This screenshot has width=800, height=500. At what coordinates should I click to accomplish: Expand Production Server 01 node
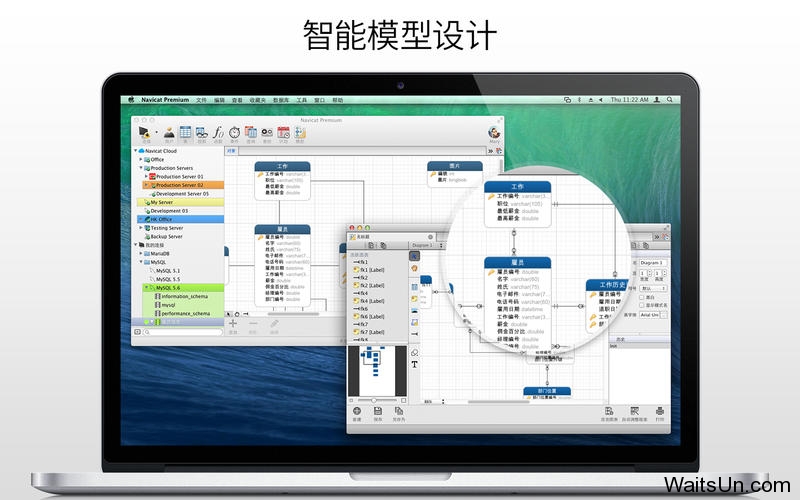tap(146, 177)
